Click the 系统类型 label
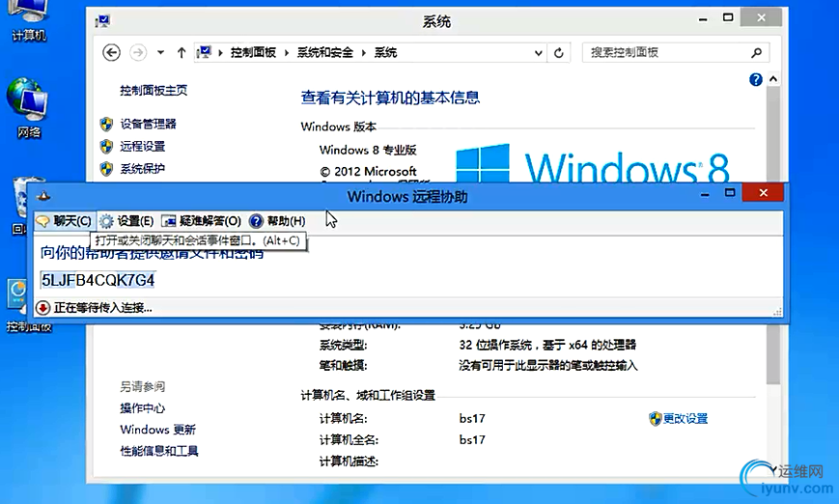The image size is (839, 504). click(343, 345)
